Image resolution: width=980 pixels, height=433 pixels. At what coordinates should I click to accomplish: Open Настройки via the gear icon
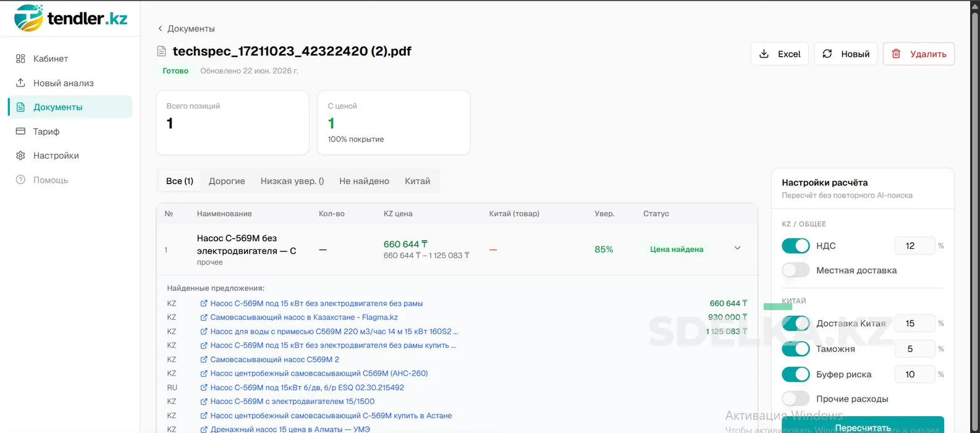[x=20, y=156]
